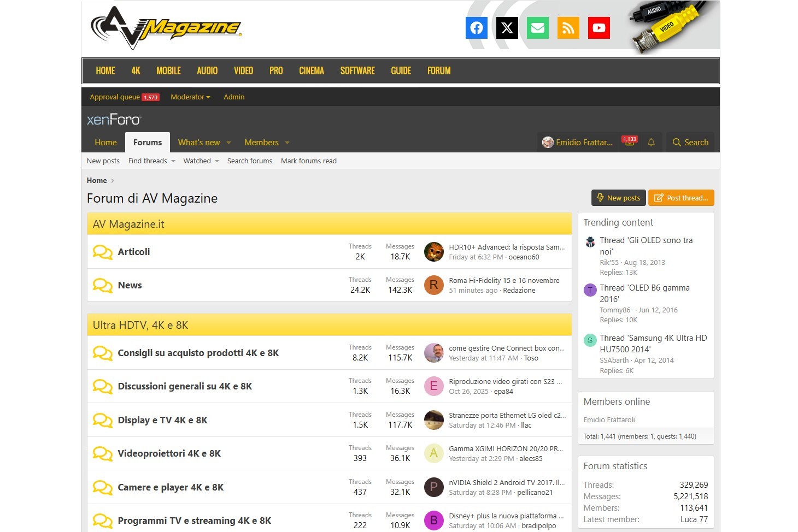
Task: Expand the What's new dropdown arrow
Action: click(x=228, y=143)
